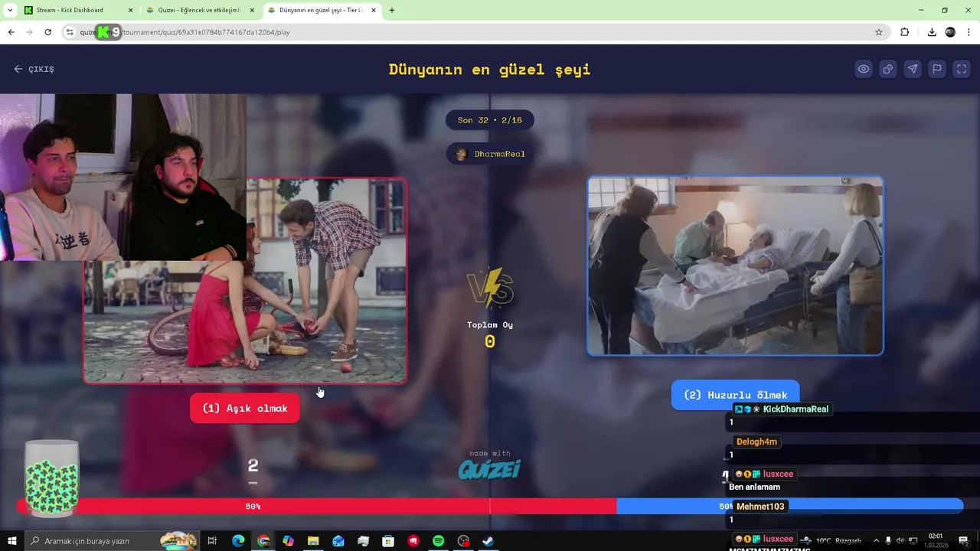Open Spotify from the taskbar

(438, 541)
